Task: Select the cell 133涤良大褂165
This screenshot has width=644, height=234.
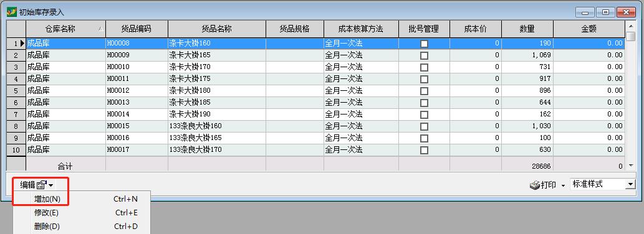Action: coord(217,138)
